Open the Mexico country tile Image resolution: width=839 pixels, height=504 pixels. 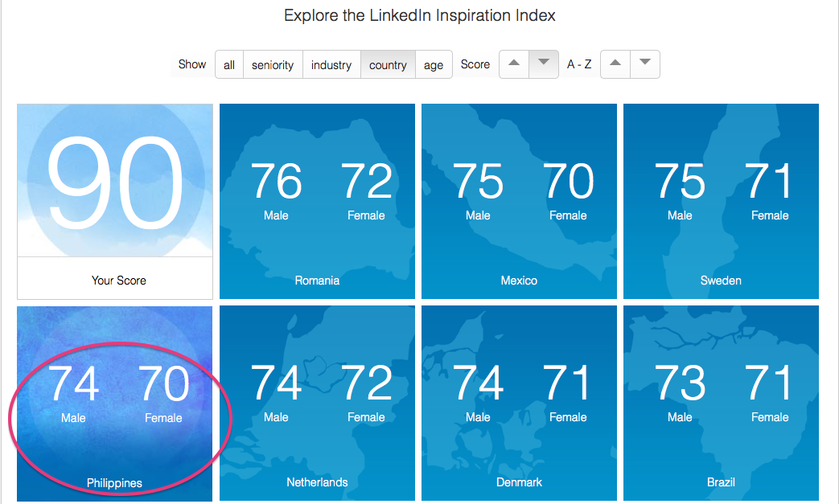[x=519, y=202]
